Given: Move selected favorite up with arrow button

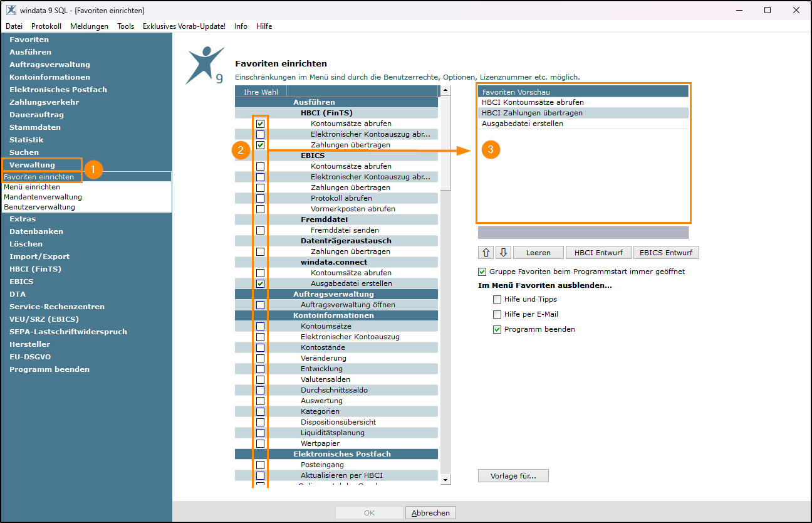Looking at the screenshot, I should coord(486,253).
